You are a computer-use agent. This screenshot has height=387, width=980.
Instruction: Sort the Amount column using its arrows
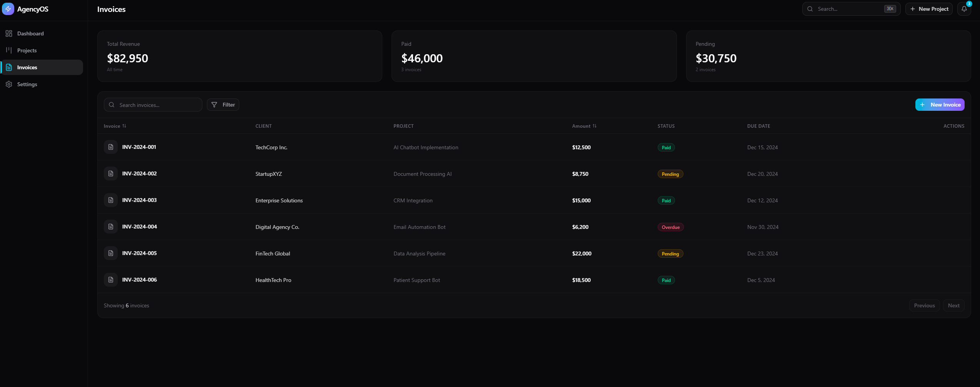click(x=595, y=126)
